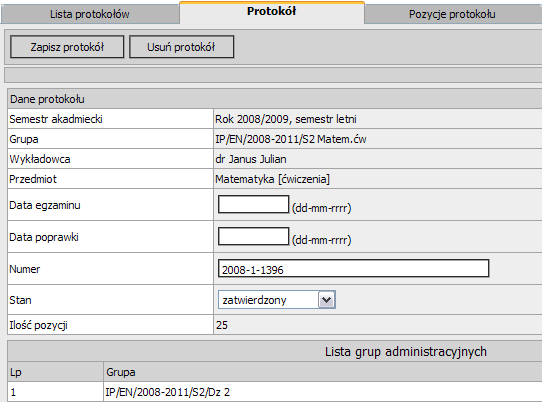Click the 'Data poprawki' label
This screenshot has width=542, height=402.
(x=44, y=237)
